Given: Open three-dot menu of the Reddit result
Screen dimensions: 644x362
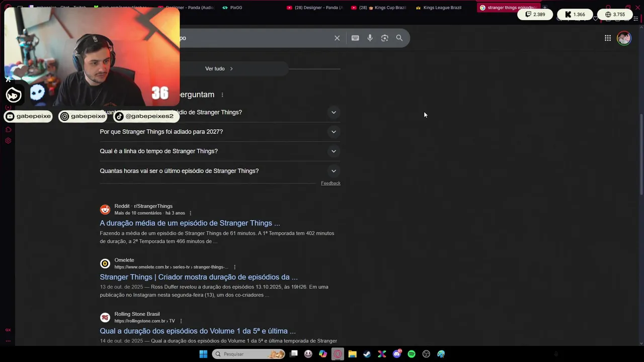Looking at the screenshot, I should coord(190,213).
